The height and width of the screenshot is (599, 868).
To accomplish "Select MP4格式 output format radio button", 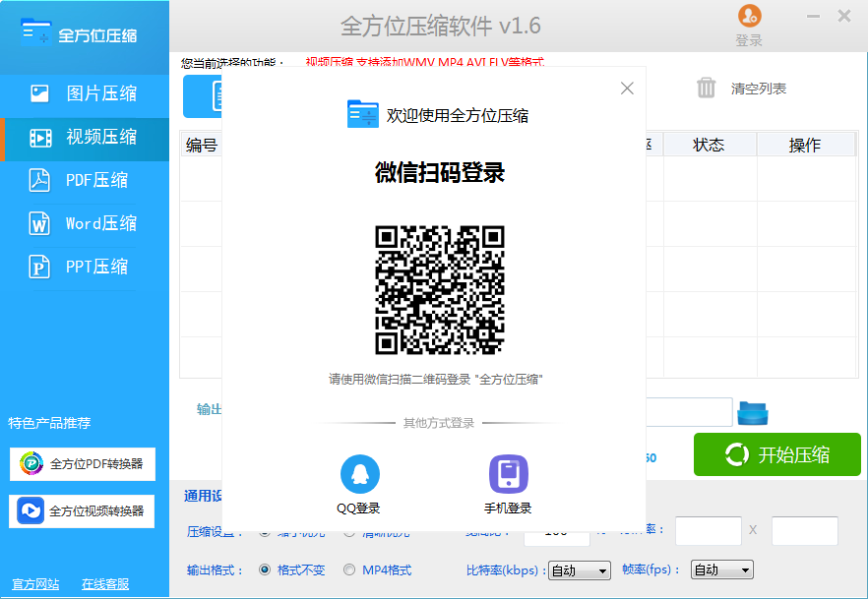I will (349, 569).
